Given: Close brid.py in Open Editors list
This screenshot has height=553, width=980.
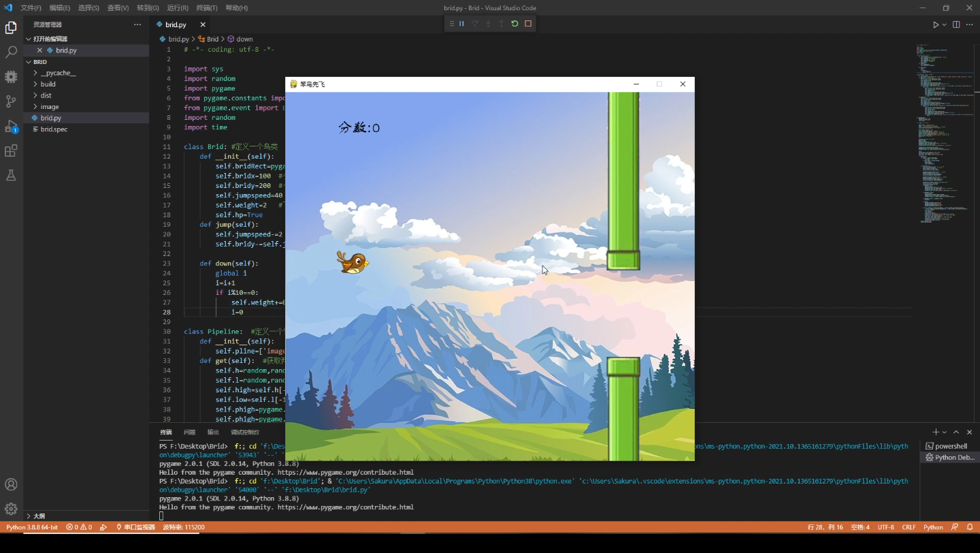Looking at the screenshot, I should [x=39, y=50].
